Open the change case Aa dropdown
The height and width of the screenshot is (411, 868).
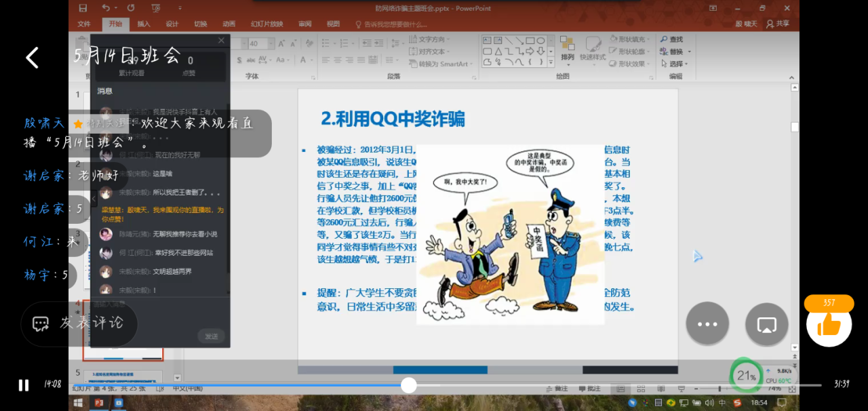(283, 60)
